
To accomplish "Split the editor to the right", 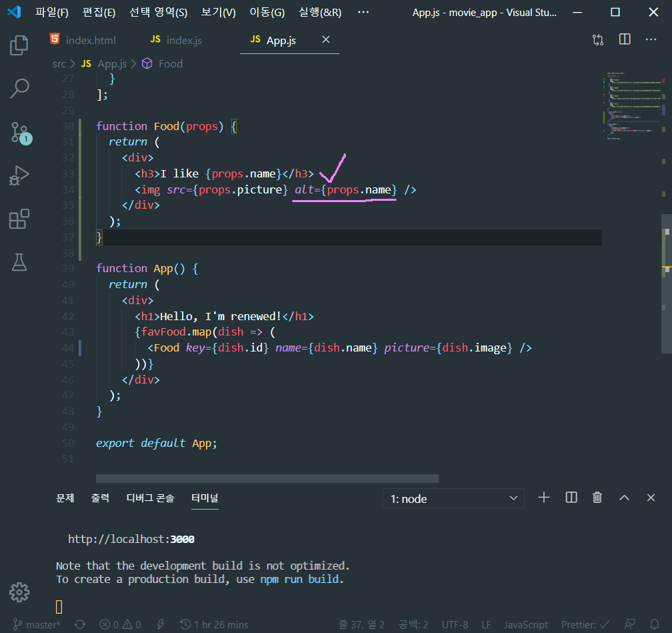I will pyautogui.click(x=625, y=39).
